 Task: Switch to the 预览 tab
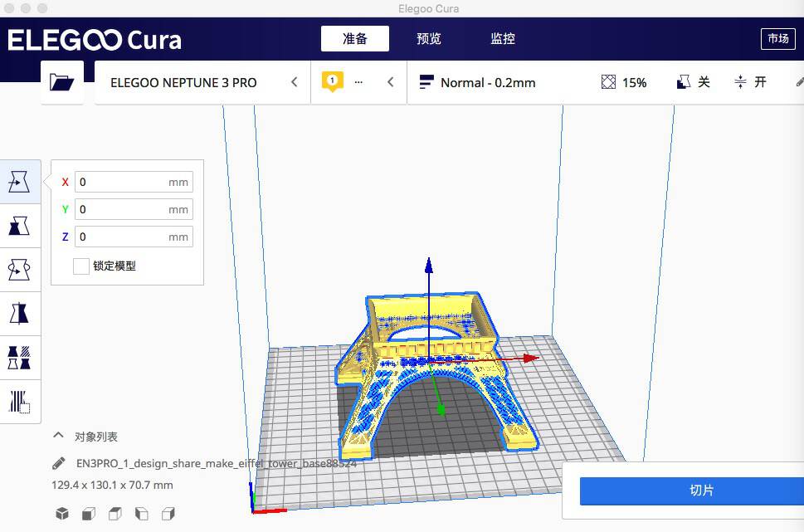[x=429, y=38]
